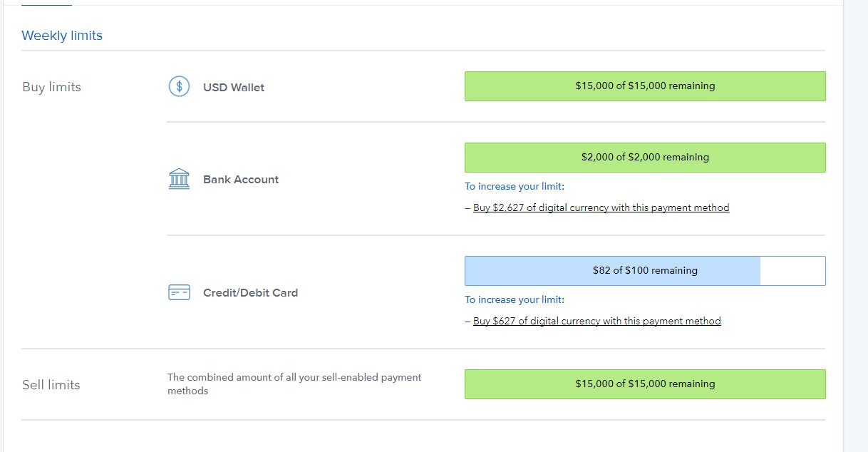868x452 pixels.
Task: Click the empty white part of the card limit bar
Action: tap(792, 271)
